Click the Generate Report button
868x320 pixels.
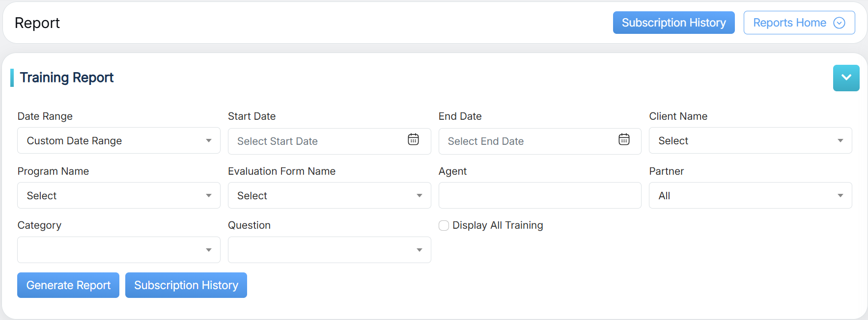pos(68,285)
